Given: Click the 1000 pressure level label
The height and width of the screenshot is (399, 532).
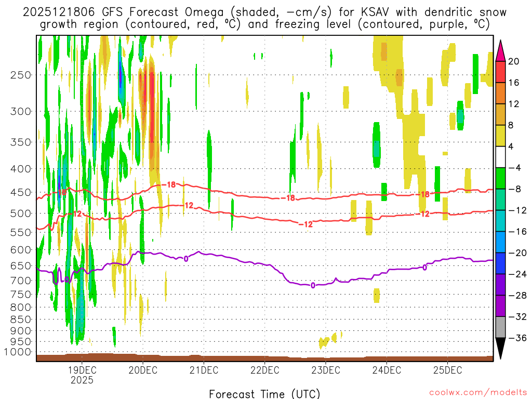Looking at the screenshot, I should pyautogui.click(x=18, y=352).
